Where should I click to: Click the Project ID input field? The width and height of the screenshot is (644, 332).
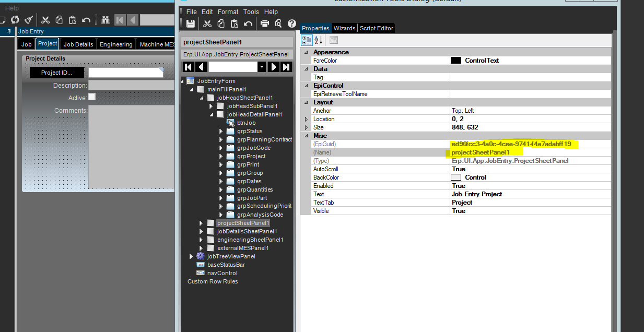coord(126,73)
